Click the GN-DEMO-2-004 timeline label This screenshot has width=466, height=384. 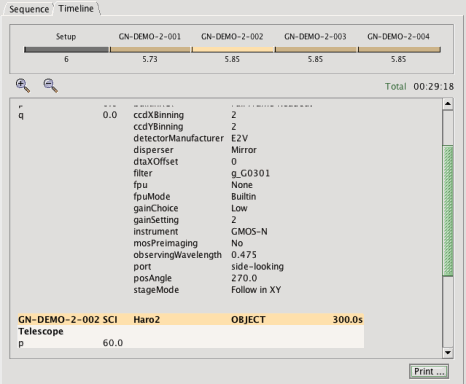398,36
